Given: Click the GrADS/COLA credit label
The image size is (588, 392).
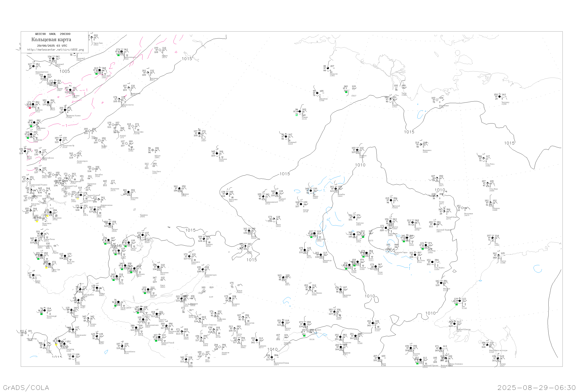Looking at the screenshot, I should pos(26,387).
